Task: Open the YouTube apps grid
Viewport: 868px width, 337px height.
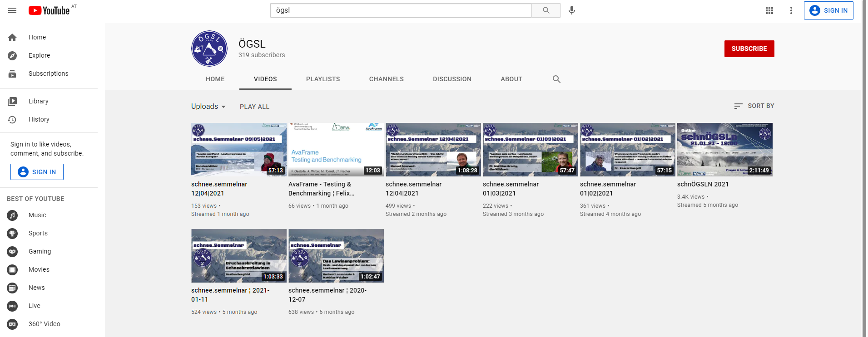Action: (x=769, y=10)
